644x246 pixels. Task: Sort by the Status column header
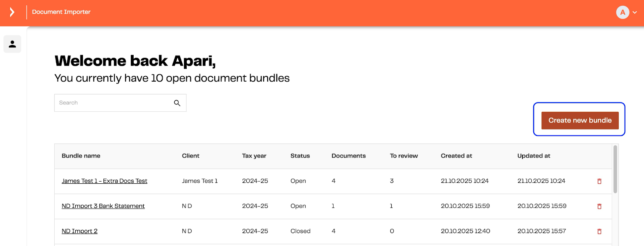click(x=300, y=156)
